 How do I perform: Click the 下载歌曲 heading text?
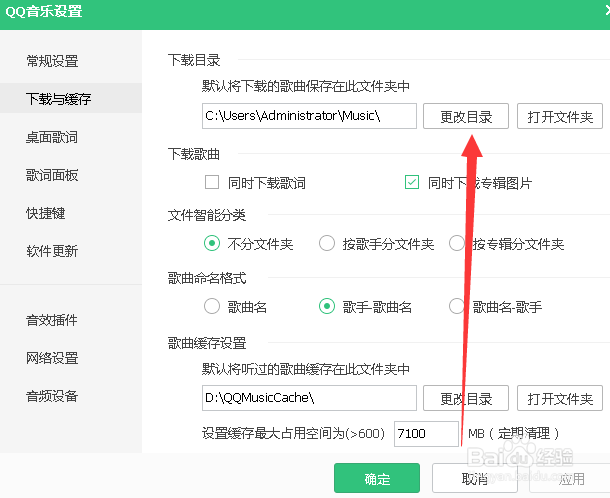(194, 154)
